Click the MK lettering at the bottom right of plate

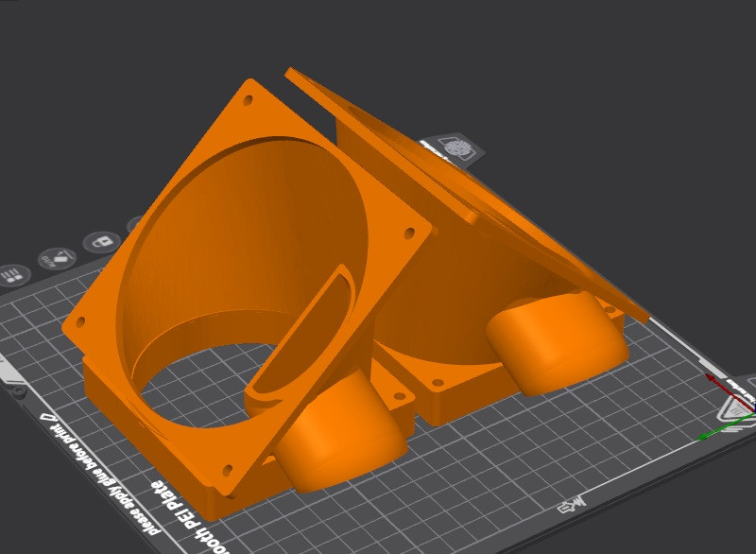pyautogui.click(x=574, y=504)
